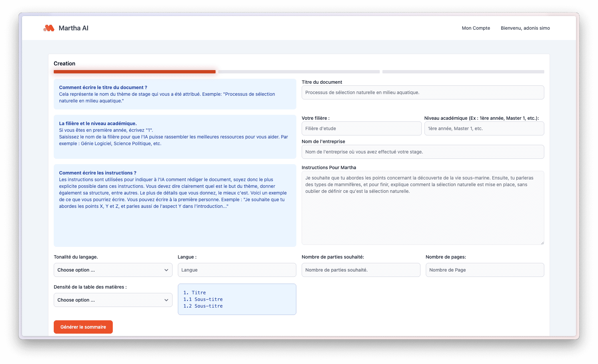Click the "1.1 Sous-titre" preview line
Viewport: 598px width, 364px height.
[203, 299]
